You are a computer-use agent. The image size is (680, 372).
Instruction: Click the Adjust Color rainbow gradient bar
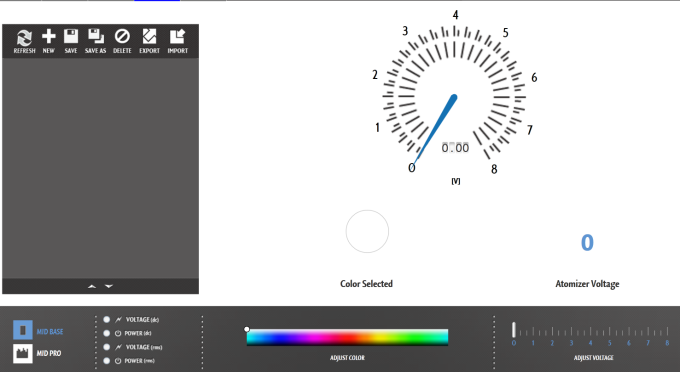click(347, 337)
